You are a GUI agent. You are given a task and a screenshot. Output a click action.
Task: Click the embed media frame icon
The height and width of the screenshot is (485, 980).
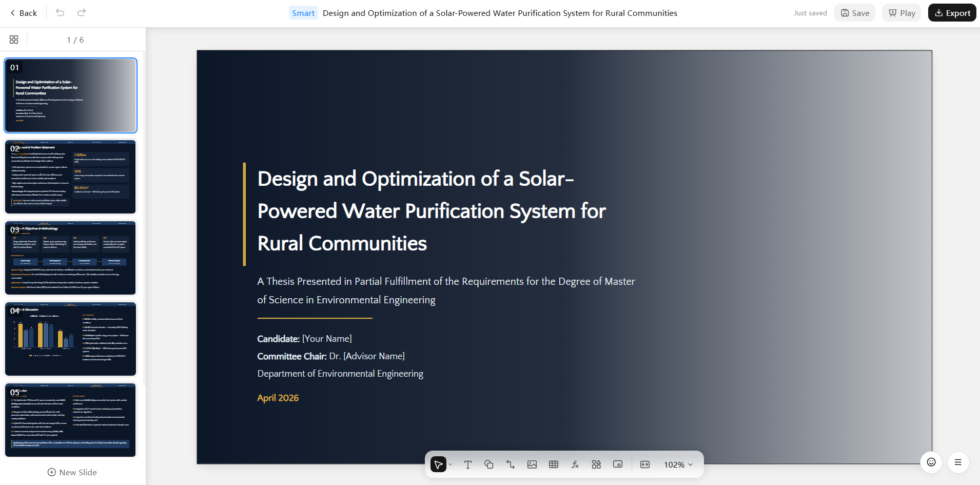coord(618,464)
